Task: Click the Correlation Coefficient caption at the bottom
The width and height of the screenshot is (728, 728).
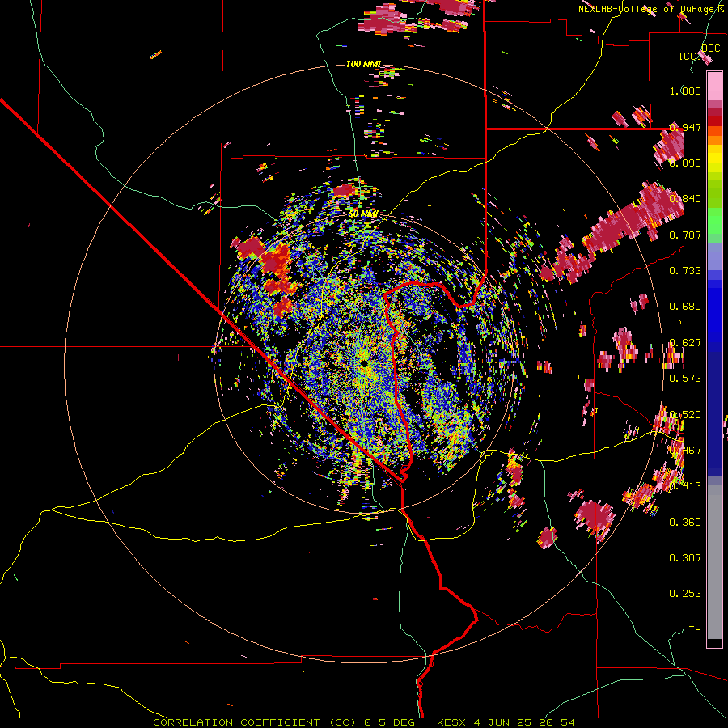Action: pos(363,722)
